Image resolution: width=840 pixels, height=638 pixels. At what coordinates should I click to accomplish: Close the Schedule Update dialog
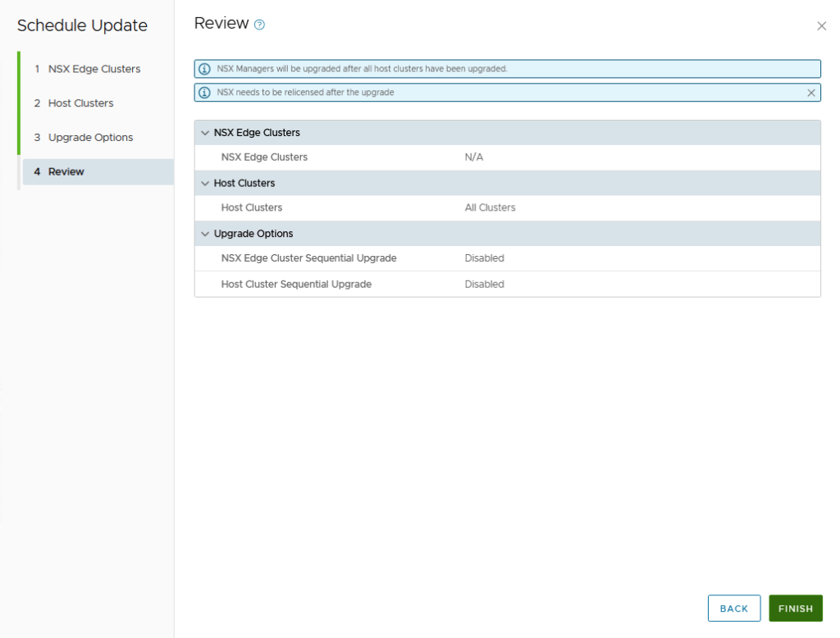pyautogui.click(x=821, y=26)
